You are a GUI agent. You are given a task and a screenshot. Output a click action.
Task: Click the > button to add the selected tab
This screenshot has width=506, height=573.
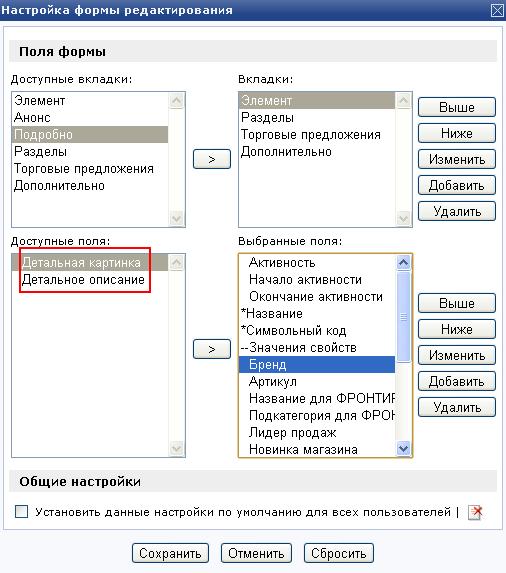coord(212,159)
